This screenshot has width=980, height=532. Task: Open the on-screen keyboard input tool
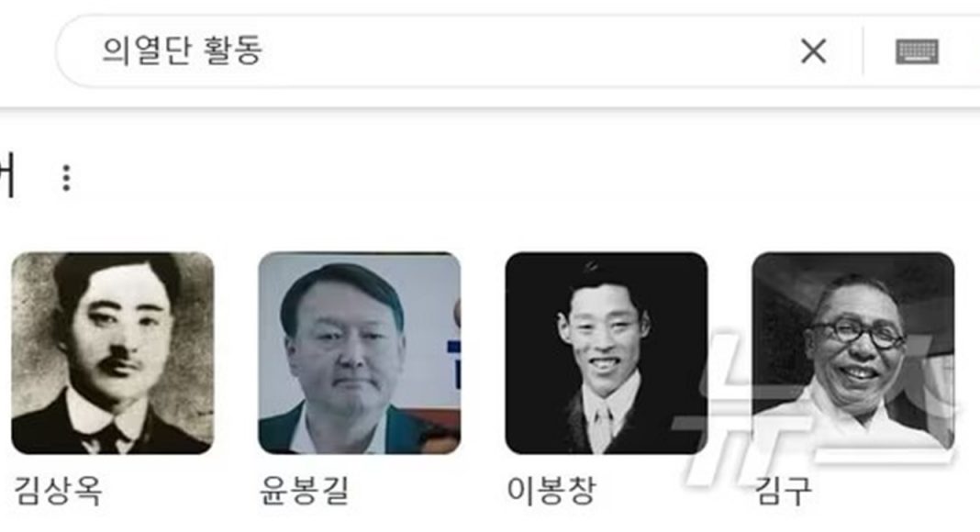click(x=917, y=51)
